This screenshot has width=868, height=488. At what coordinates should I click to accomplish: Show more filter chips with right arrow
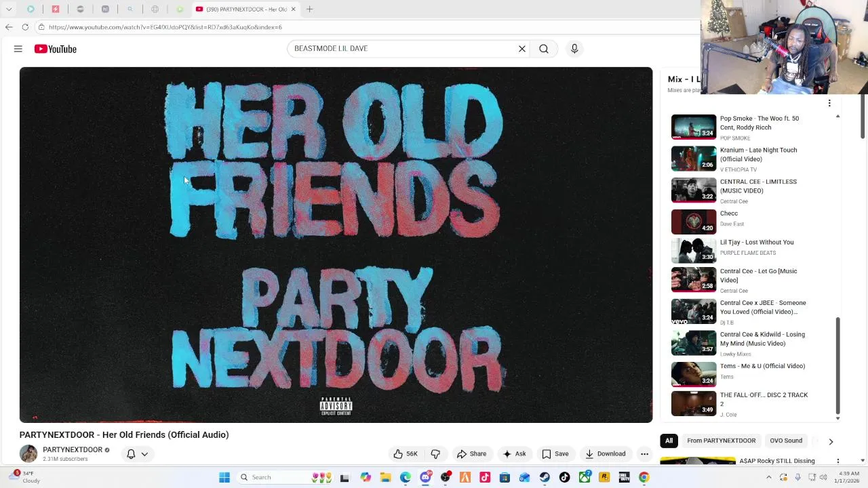[x=831, y=441]
